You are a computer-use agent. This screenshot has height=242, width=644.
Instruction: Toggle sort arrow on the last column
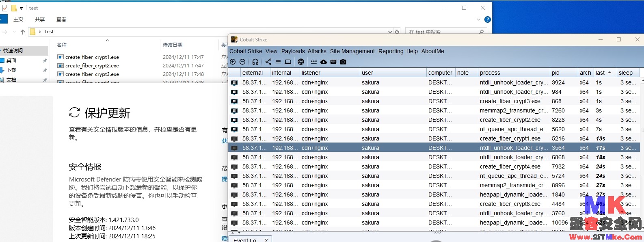click(609, 73)
